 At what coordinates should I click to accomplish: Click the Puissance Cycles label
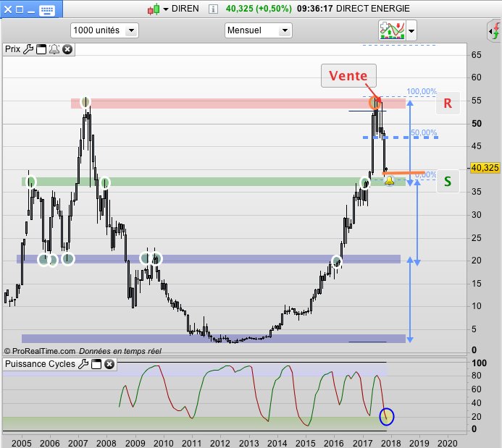click(40, 364)
